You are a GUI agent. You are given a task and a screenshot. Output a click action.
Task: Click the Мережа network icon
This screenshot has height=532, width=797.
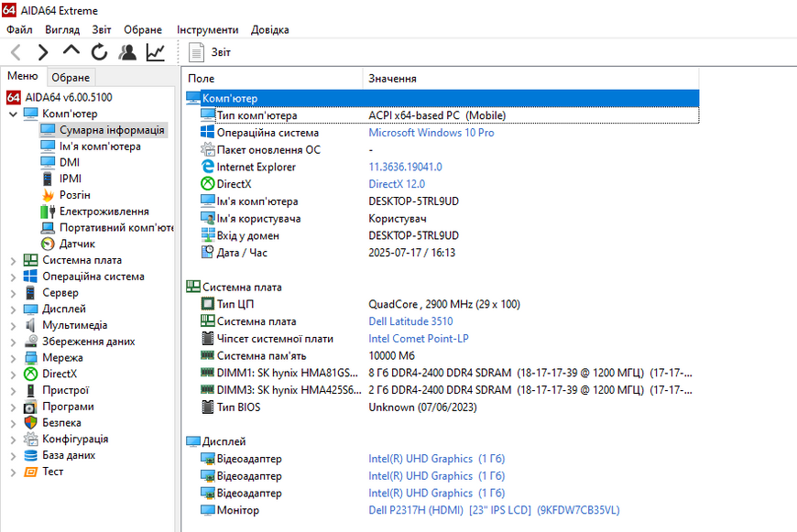pyautogui.click(x=30, y=358)
